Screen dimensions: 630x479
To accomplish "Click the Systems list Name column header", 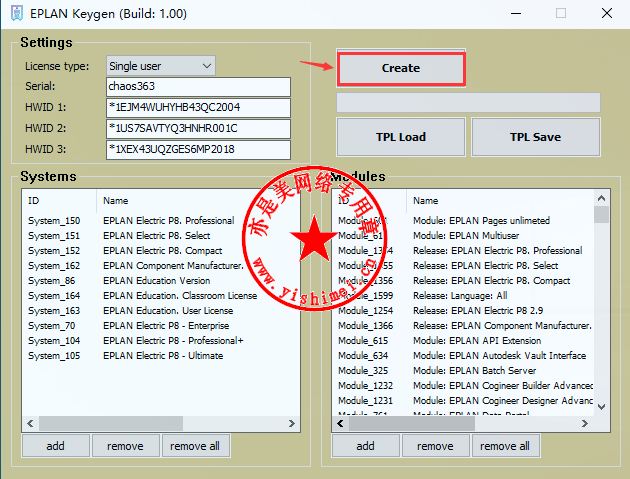I will point(198,201).
